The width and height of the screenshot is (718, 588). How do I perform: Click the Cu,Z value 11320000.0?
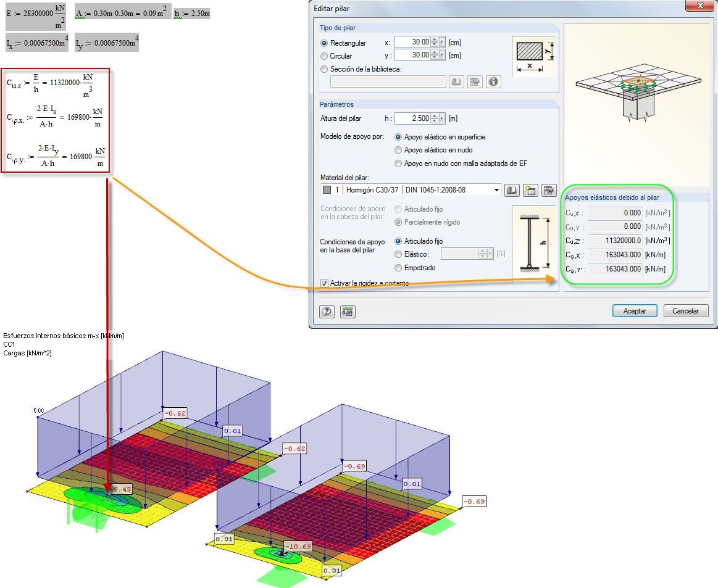(x=615, y=241)
